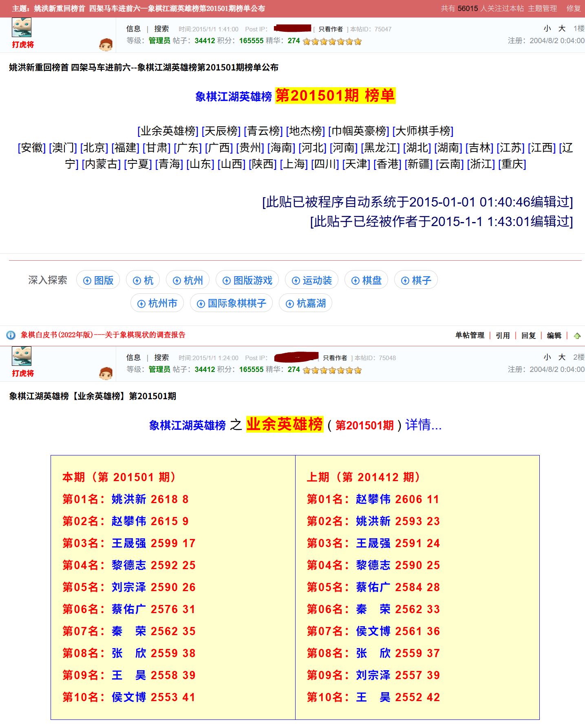Click the green up-arrow back-to-top icon
This screenshot has width=585, height=728.
tap(577, 336)
